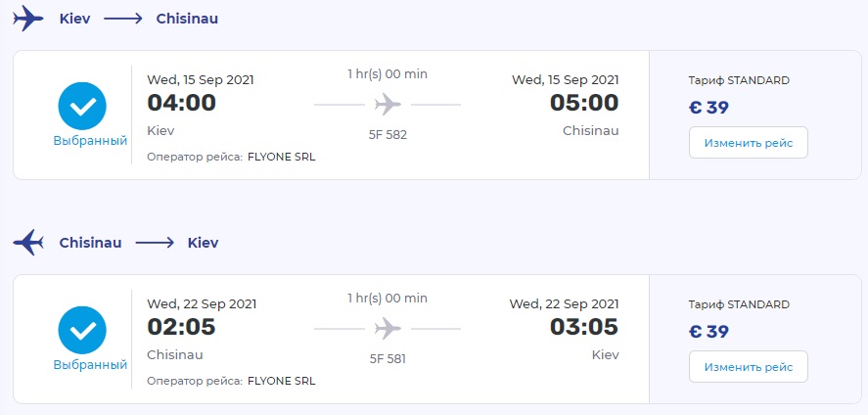Click the return plane icon beside Chisinau

[28, 243]
